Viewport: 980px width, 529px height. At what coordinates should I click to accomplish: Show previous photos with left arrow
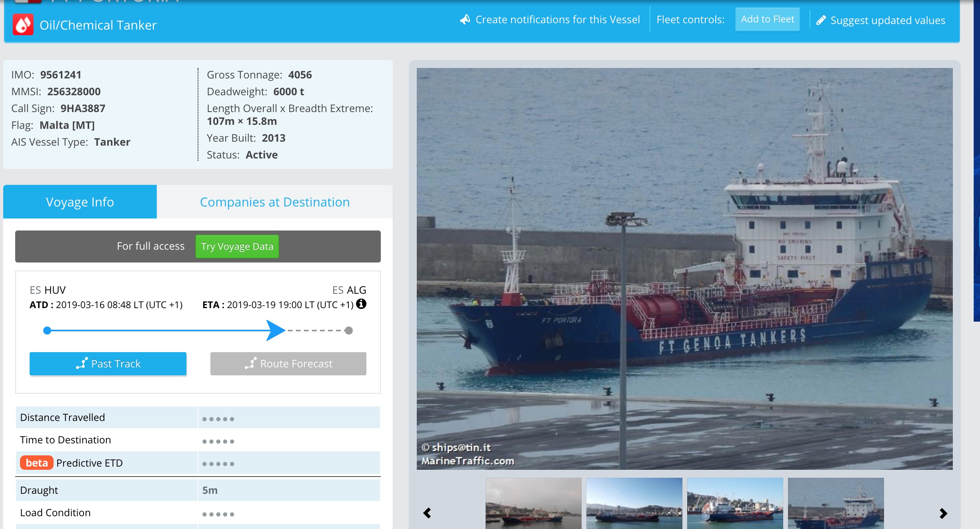coord(427,513)
